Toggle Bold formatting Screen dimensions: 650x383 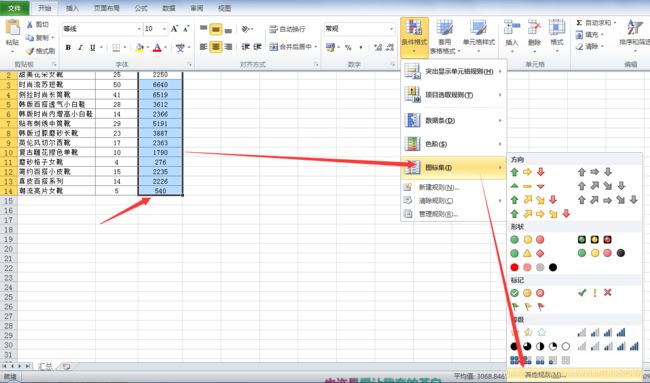click(x=68, y=48)
